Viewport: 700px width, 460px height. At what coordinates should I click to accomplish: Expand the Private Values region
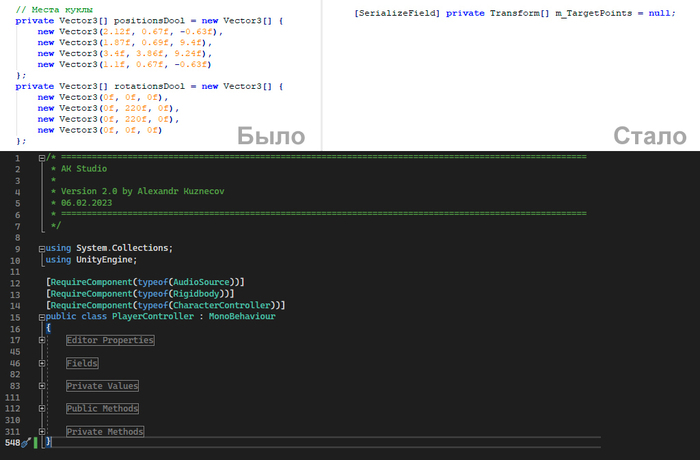point(42,386)
